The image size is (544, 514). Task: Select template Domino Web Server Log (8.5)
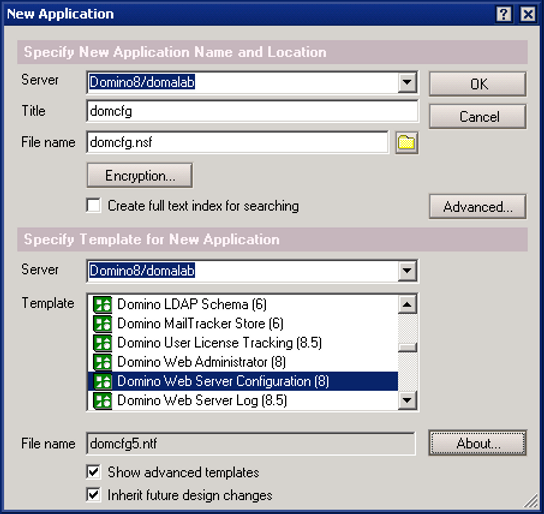coord(243,401)
